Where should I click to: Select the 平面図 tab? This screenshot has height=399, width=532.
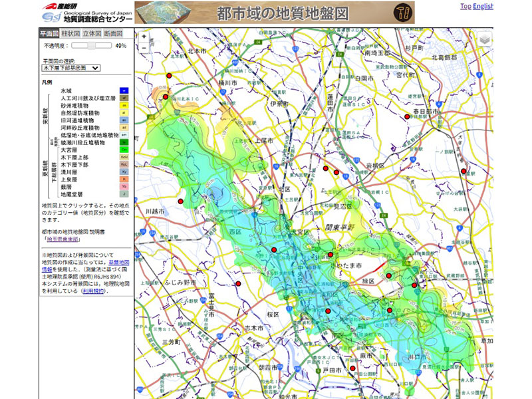pyautogui.click(x=50, y=33)
